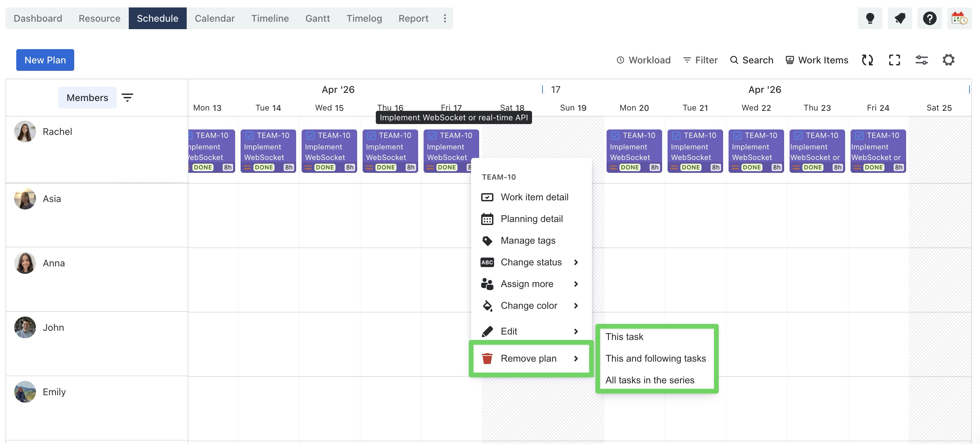
Task: Click the lightbulb tips icon
Action: click(870, 18)
